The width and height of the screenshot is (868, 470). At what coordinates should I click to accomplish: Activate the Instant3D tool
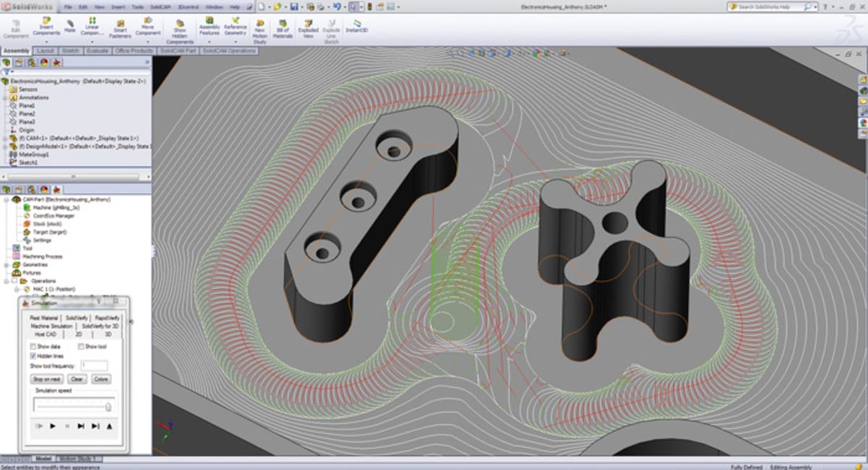pyautogui.click(x=358, y=23)
